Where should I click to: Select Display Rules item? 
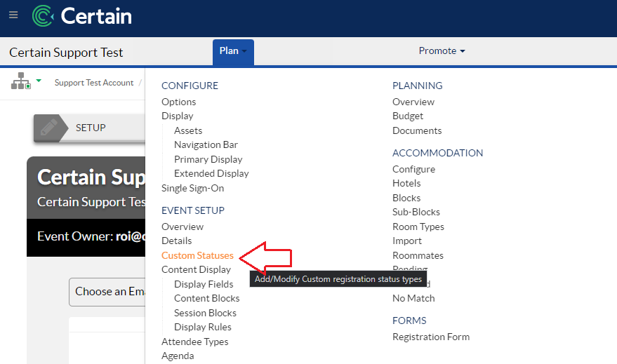tap(203, 327)
